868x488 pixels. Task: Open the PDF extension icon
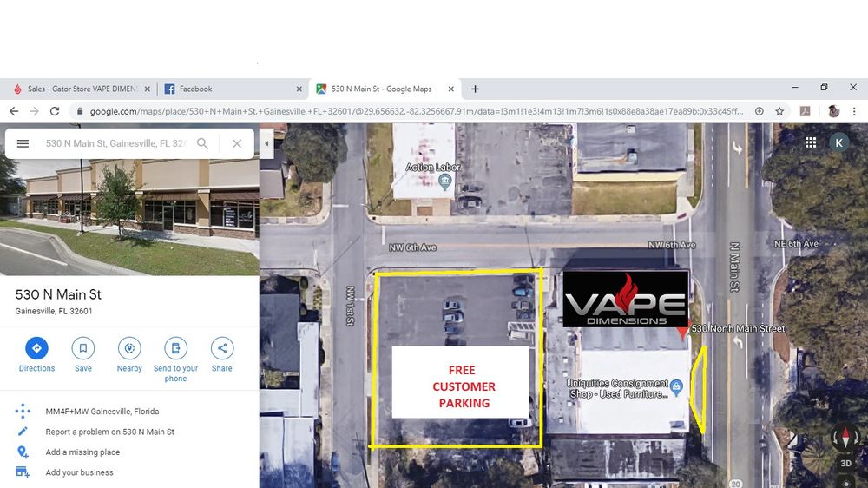[x=805, y=111]
